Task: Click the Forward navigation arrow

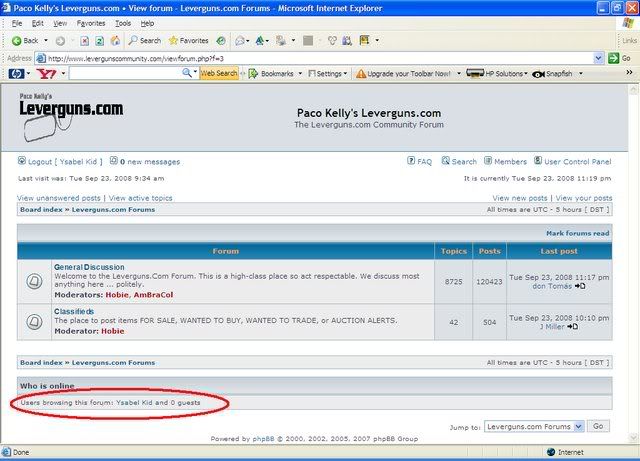Action: click(x=60, y=40)
